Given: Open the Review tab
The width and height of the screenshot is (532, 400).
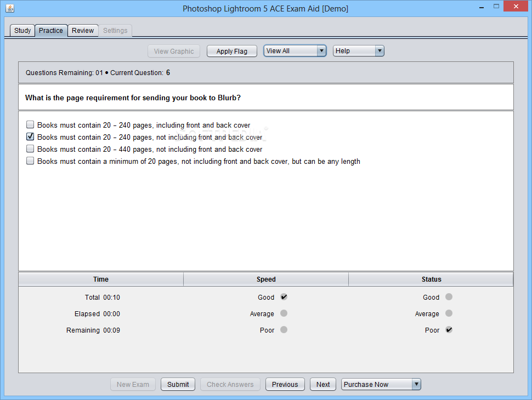Looking at the screenshot, I should pos(83,31).
